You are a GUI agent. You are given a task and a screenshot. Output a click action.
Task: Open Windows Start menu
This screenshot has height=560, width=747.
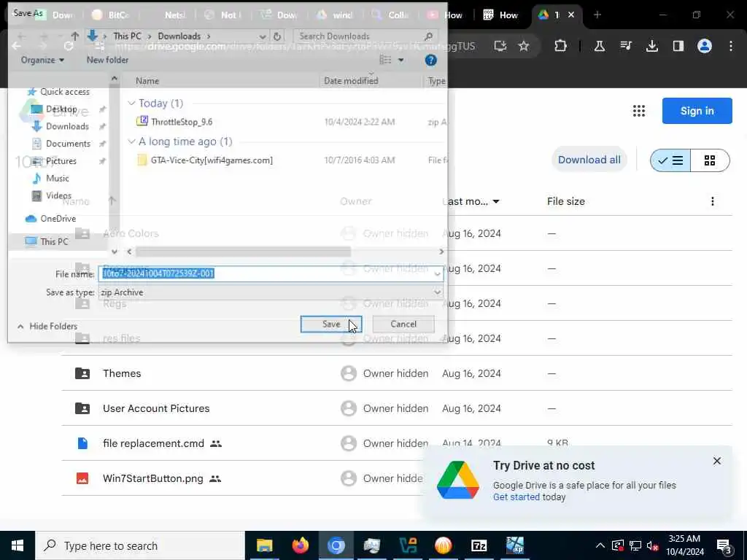pyautogui.click(x=18, y=545)
